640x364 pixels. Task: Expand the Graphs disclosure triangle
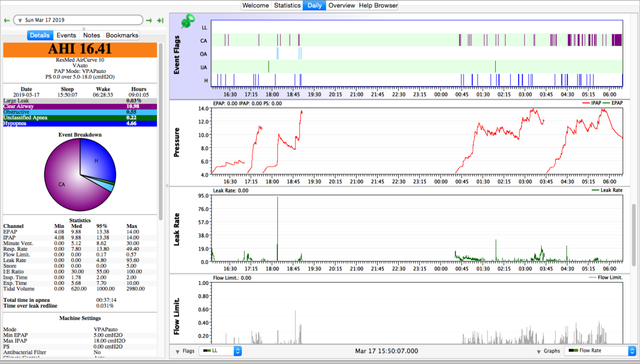point(539,351)
